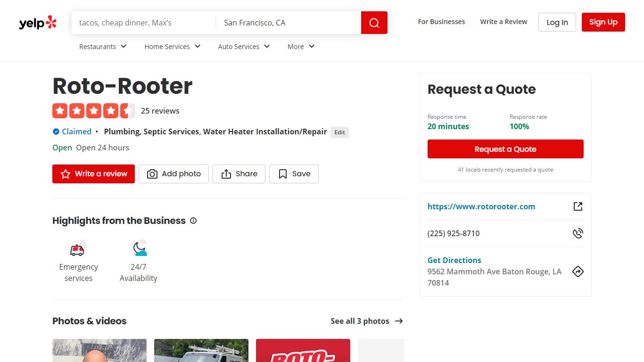Save this business with Save button

tap(294, 174)
